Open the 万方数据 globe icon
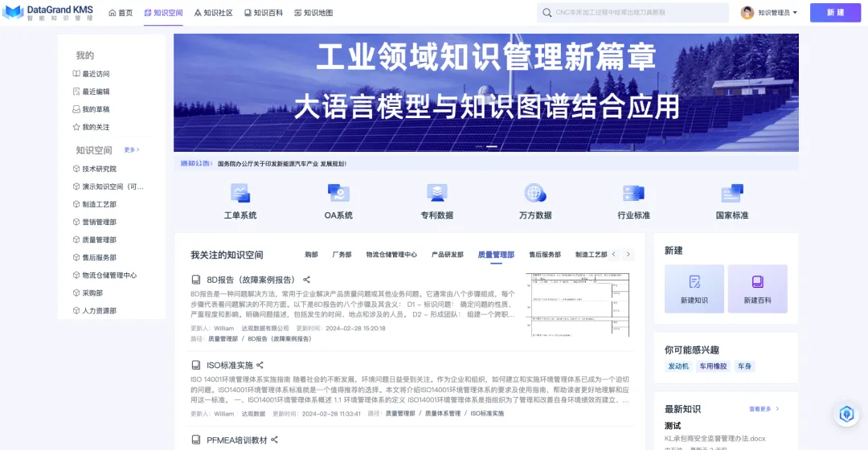 point(535,193)
